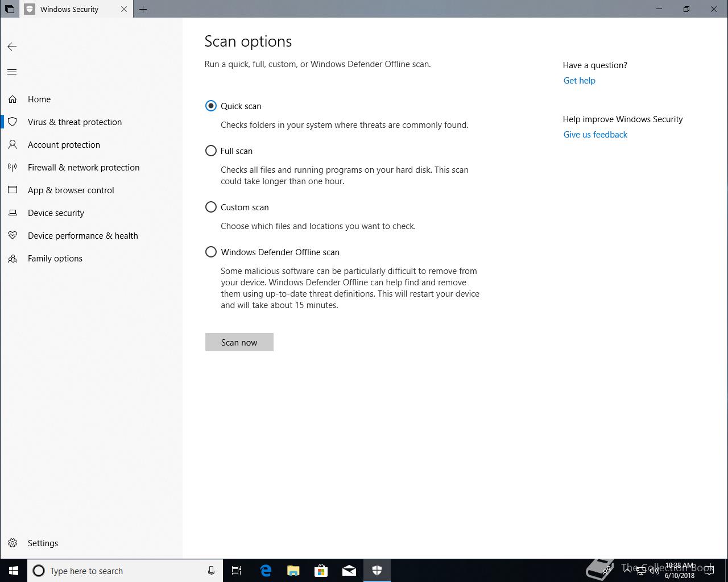728x582 pixels.
Task: Click the Home house icon
Action: click(x=13, y=99)
